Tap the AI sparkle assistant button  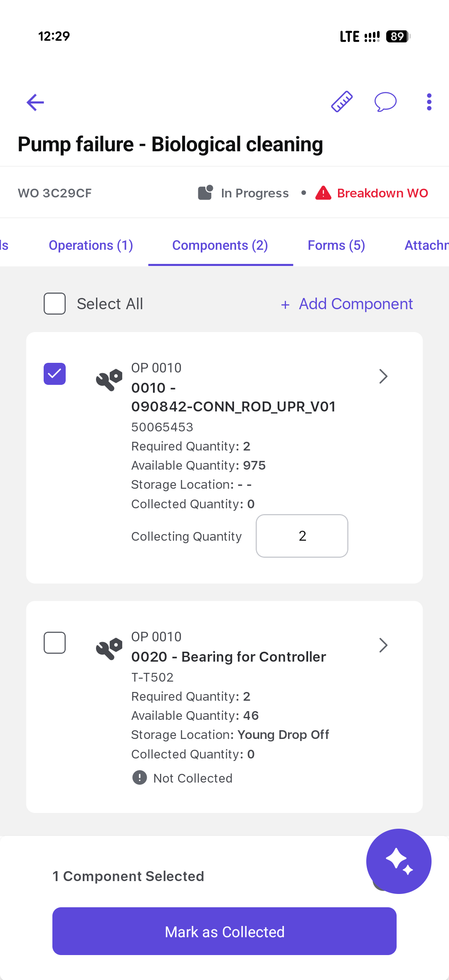tap(399, 861)
